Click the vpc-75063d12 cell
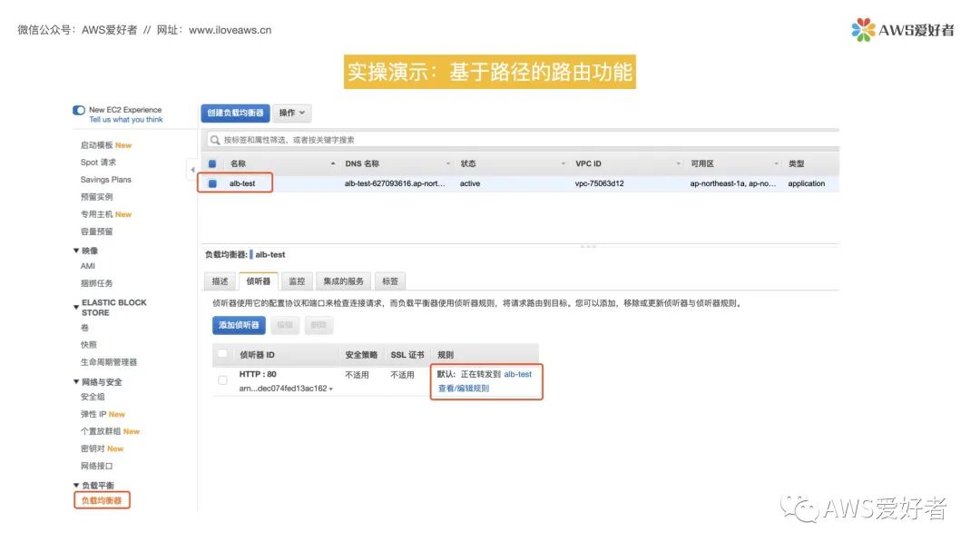 600,183
